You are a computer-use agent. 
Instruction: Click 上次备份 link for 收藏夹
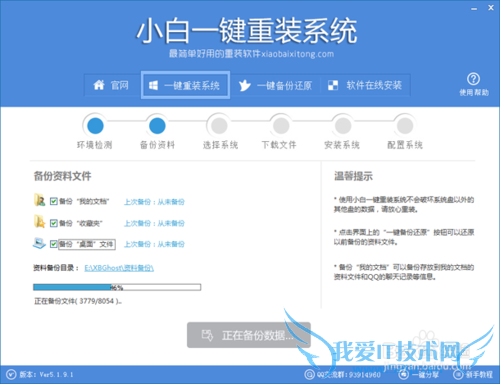pos(154,223)
